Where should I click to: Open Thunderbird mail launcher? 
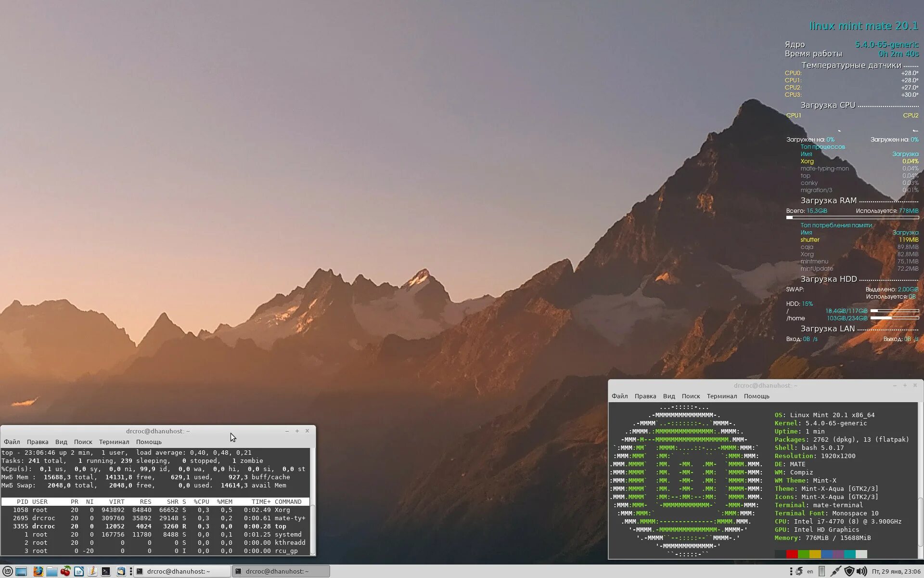121,571
